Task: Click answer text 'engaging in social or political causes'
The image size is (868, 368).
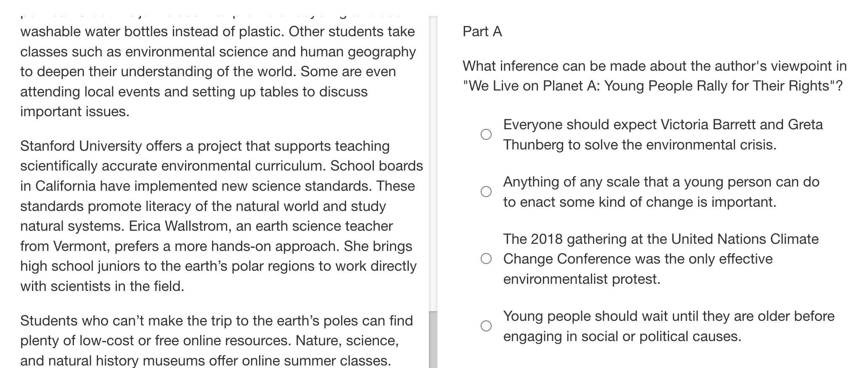Action: (622, 336)
